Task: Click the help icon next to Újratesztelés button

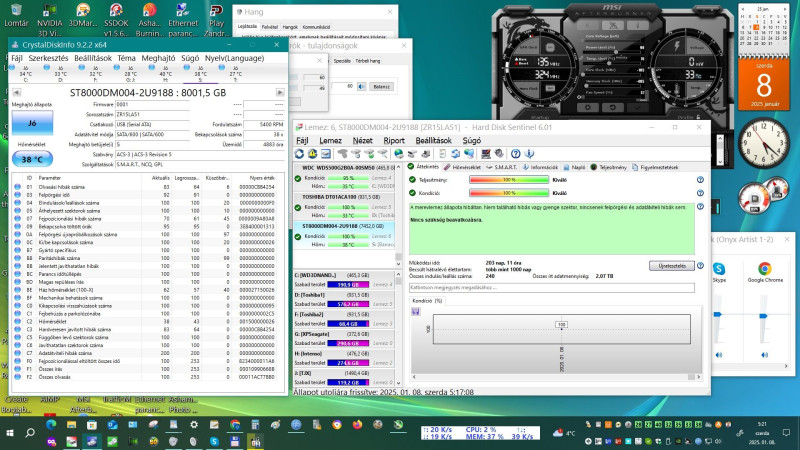Action: coord(700,266)
